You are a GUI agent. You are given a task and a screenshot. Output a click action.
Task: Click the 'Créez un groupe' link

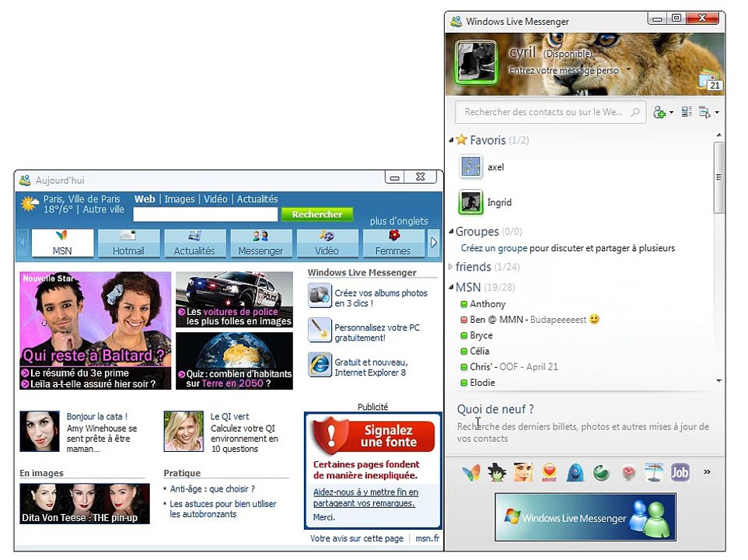[x=494, y=248]
